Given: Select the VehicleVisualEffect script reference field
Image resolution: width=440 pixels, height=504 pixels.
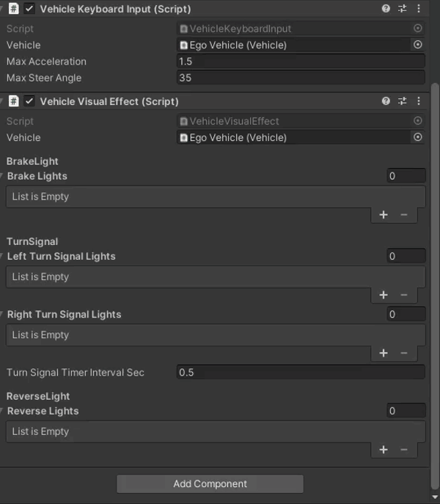Looking at the screenshot, I should click(x=293, y=121).
